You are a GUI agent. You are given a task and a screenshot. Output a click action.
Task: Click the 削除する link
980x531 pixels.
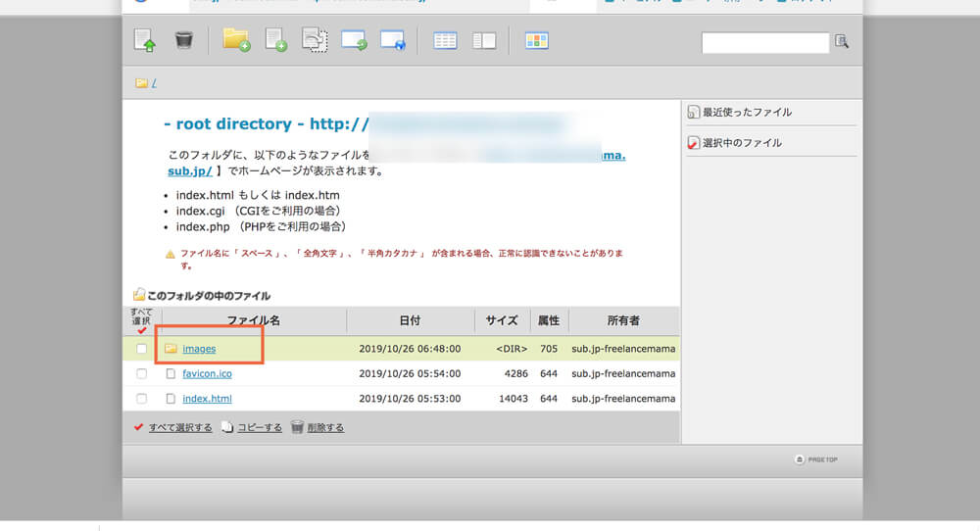click(x=325, y=428)
